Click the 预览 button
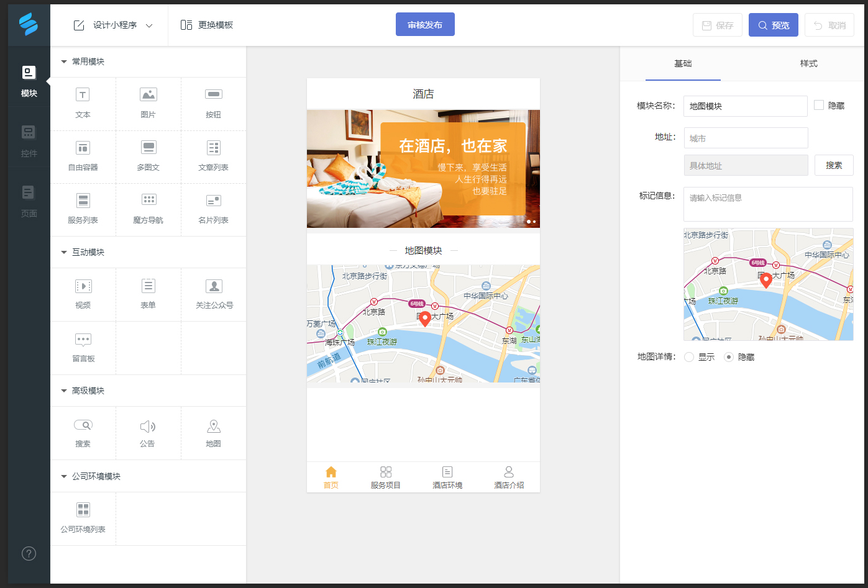The width and height of the screenshot is (868, 588). (774, 25)
